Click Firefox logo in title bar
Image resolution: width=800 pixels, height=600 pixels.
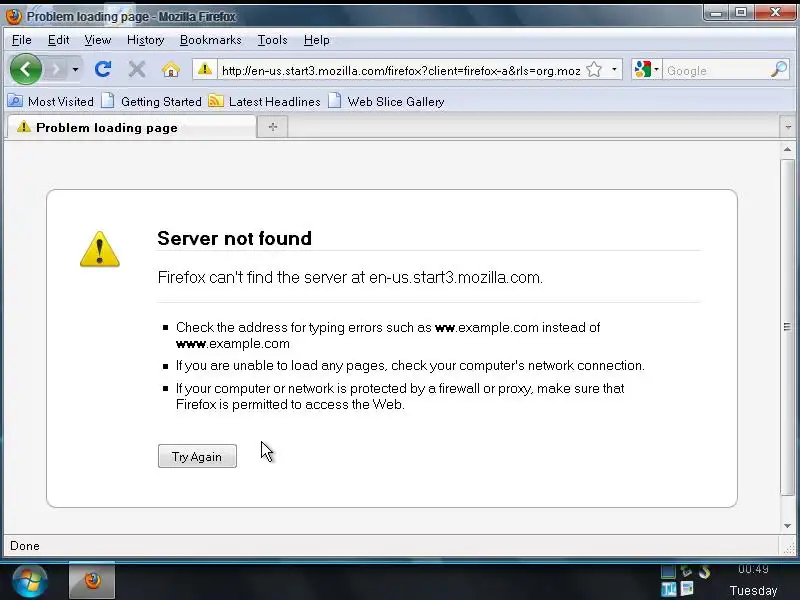point(14,16)
